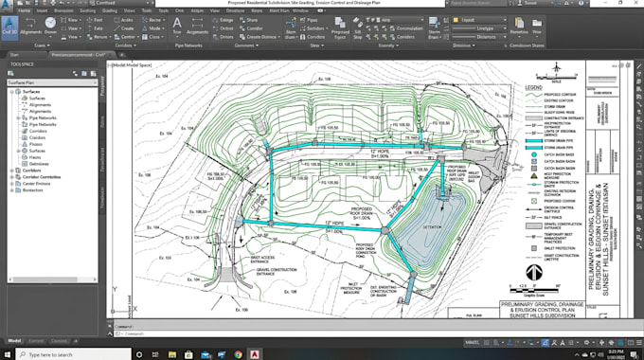Image resolution: width=644 pixels, height=360 pixels.
Task: Click the taskbar clock
Action: click(617, 354)
